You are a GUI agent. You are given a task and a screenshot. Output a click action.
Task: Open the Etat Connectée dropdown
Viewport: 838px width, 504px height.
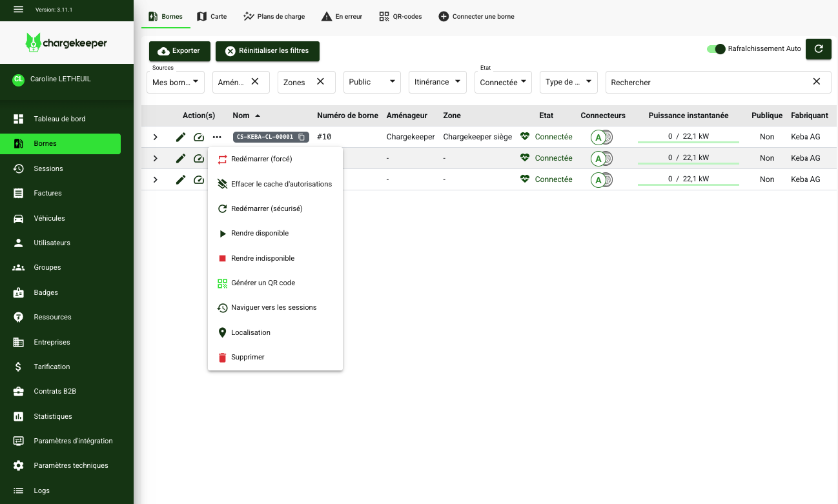coord(503,82)
